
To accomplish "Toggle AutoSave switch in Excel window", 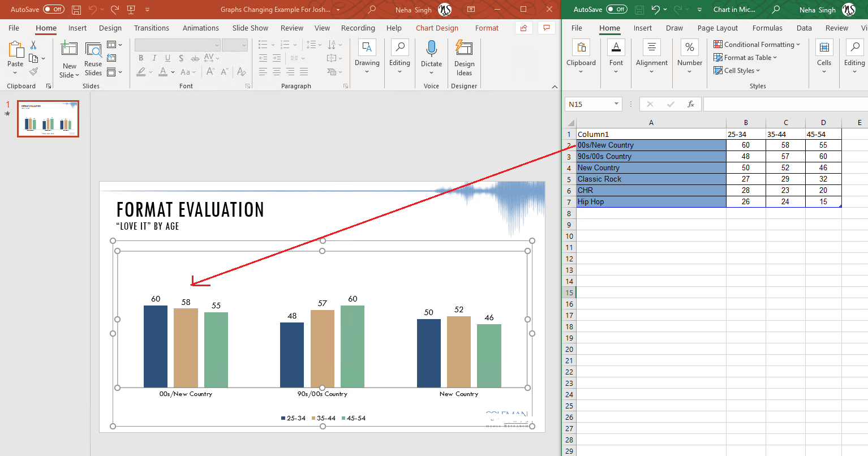I will pyautogui.click(x=617, y=10).
